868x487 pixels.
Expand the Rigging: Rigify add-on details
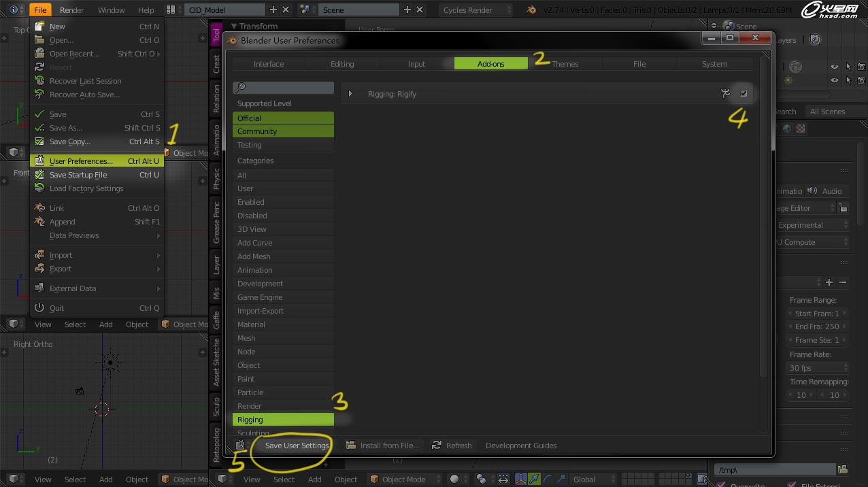350,94
